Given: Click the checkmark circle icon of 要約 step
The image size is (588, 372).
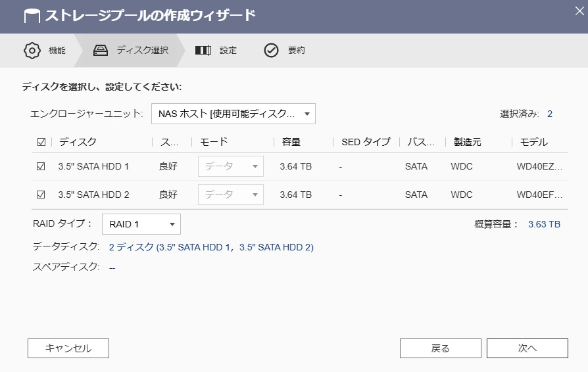Looking at the screenshot, I should click(x=271, y=50).
